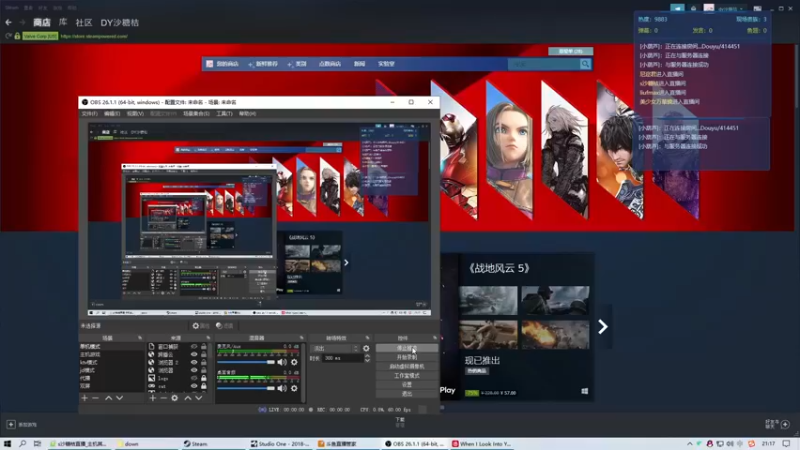
Task: Click the store search magnifier icon
Action: [585, 64]
